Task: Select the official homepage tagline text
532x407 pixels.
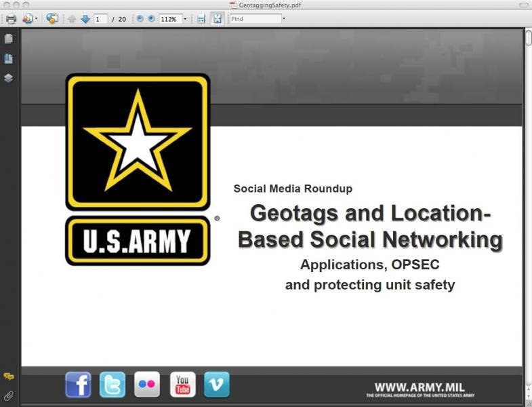Action: [420, 395]
